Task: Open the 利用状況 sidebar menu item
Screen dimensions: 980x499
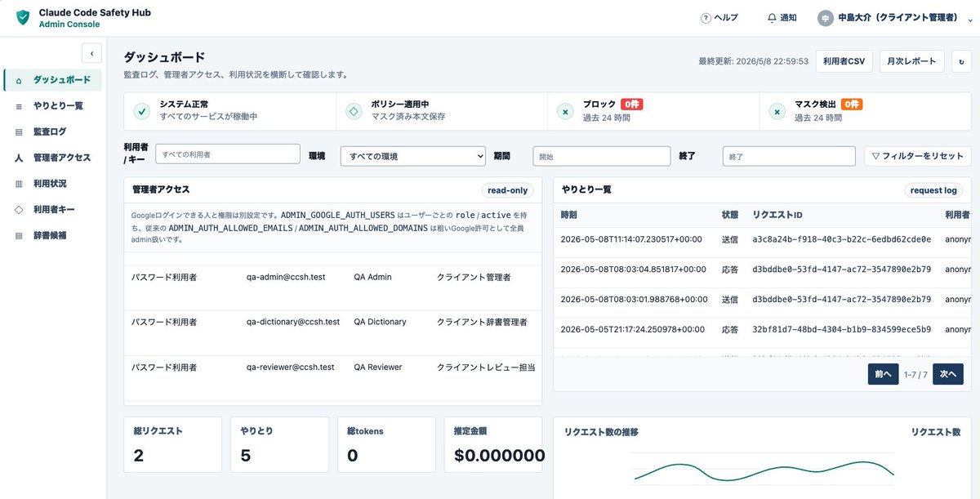Action: [53, 184]
